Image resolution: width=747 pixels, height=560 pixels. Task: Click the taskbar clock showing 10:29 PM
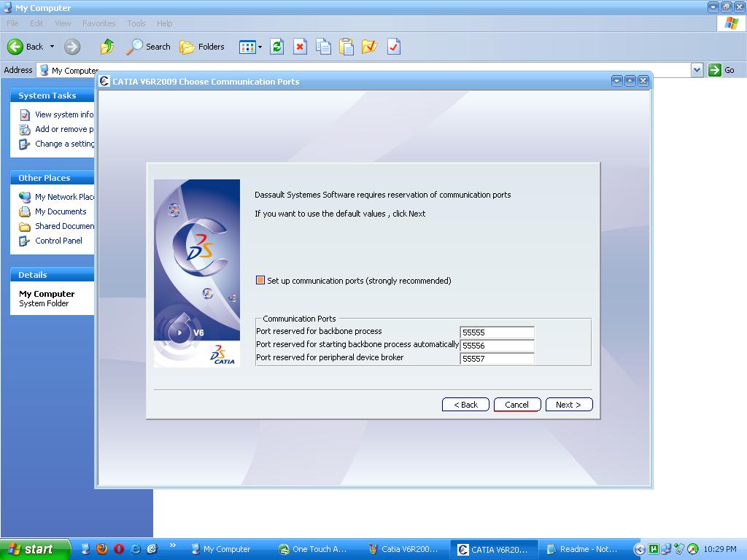point(720,550)
